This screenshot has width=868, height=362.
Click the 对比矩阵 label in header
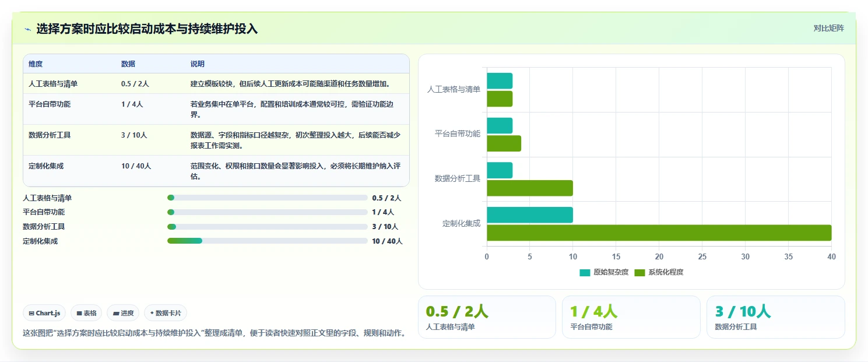tap(828, 28)
